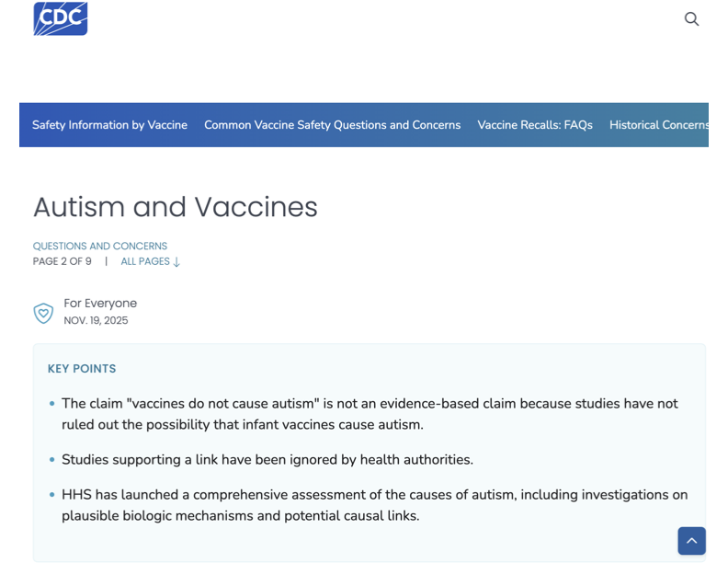Click the shield heart audience icon
This screenshot has width=728, height=563.
(43, 314)
